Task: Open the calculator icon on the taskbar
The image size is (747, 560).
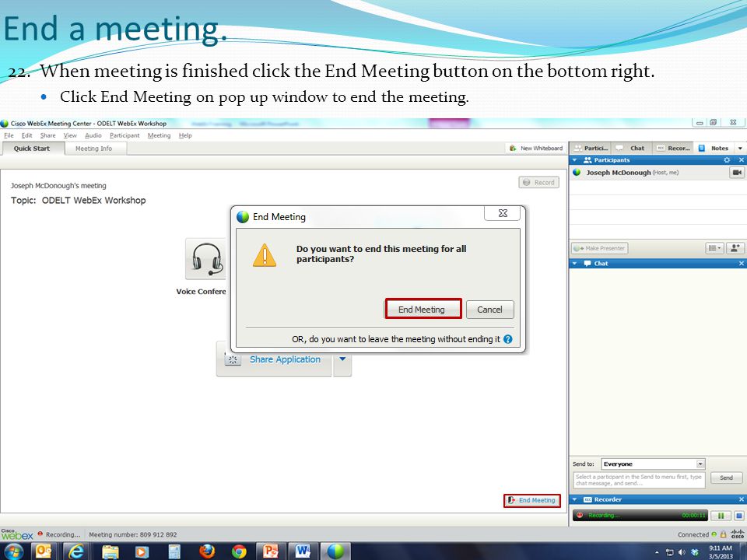Action: coord(174,551)
